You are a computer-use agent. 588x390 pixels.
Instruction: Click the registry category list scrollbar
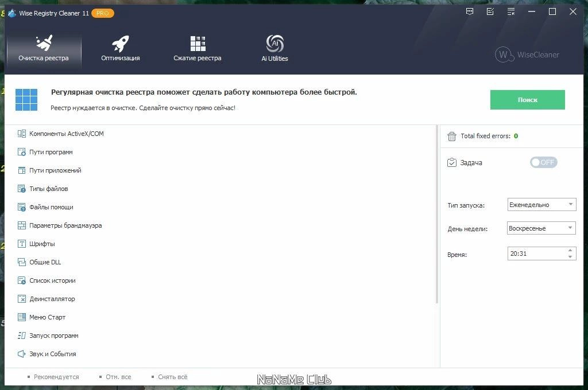point(437,214)
